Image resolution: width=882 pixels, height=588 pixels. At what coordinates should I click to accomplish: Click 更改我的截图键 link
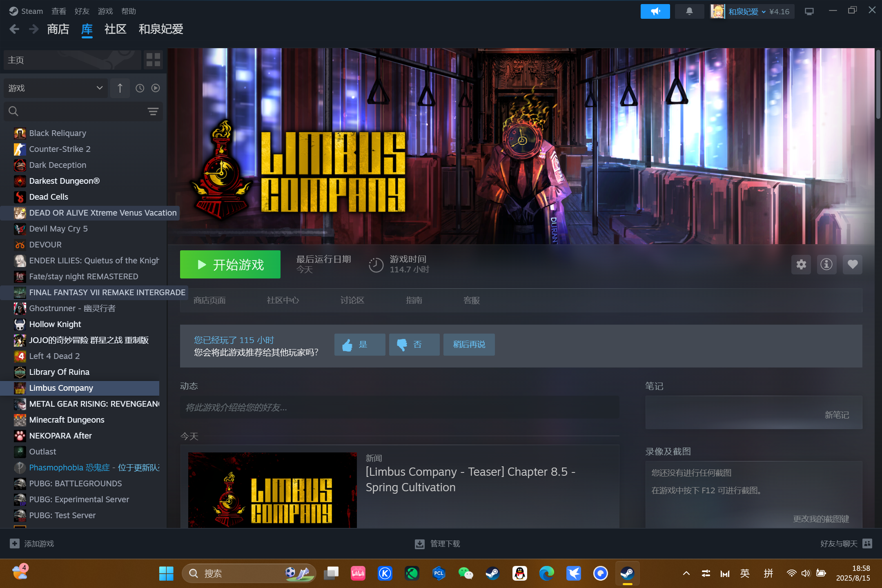[821, 519]
